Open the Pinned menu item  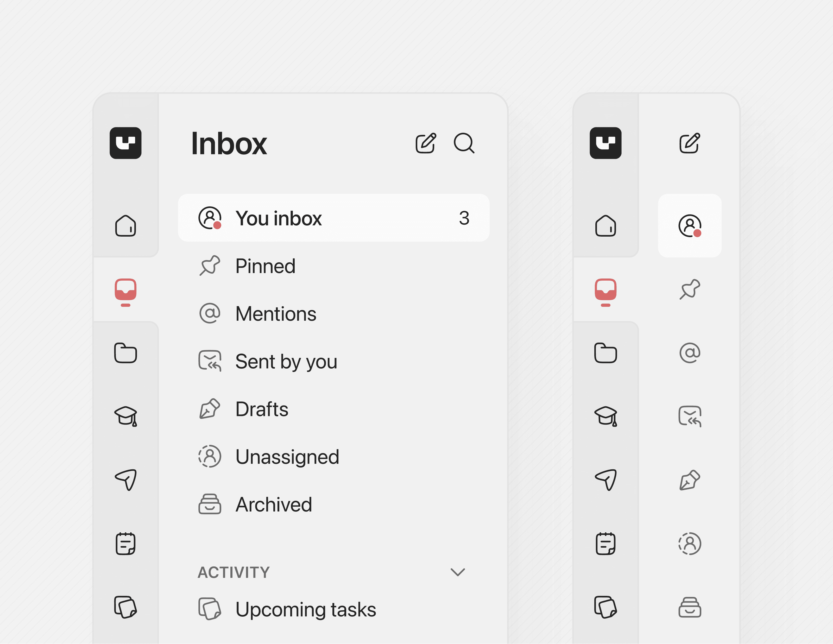pos(265,266)
